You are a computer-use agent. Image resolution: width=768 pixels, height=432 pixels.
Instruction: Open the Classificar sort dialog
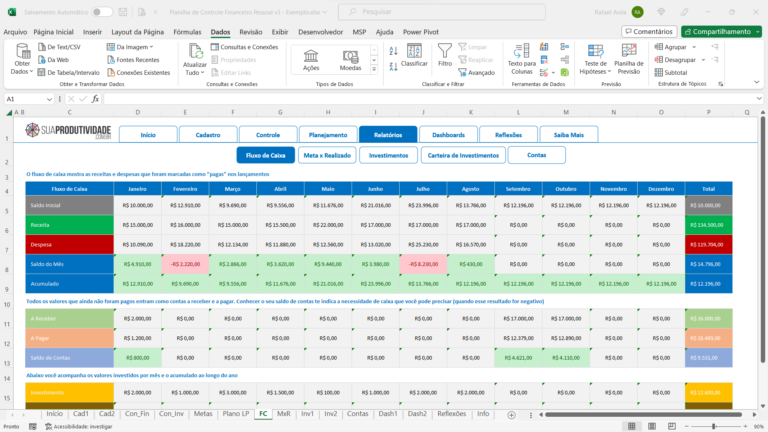414,55
